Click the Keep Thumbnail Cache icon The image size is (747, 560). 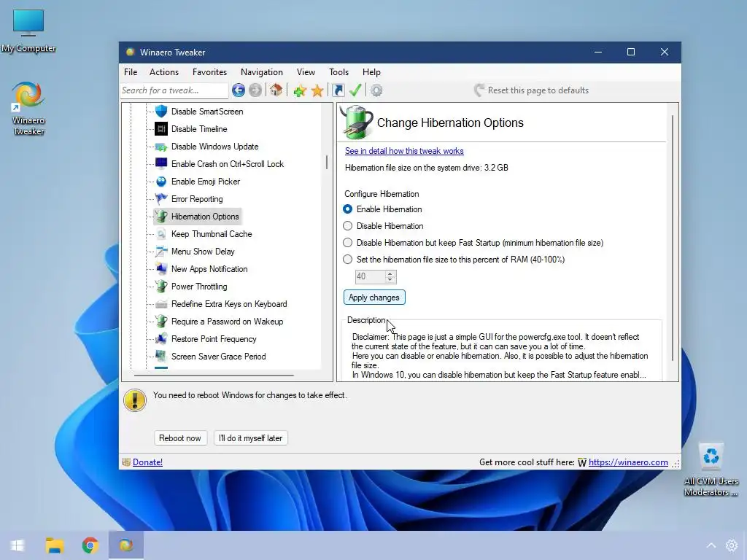(161, 234)
